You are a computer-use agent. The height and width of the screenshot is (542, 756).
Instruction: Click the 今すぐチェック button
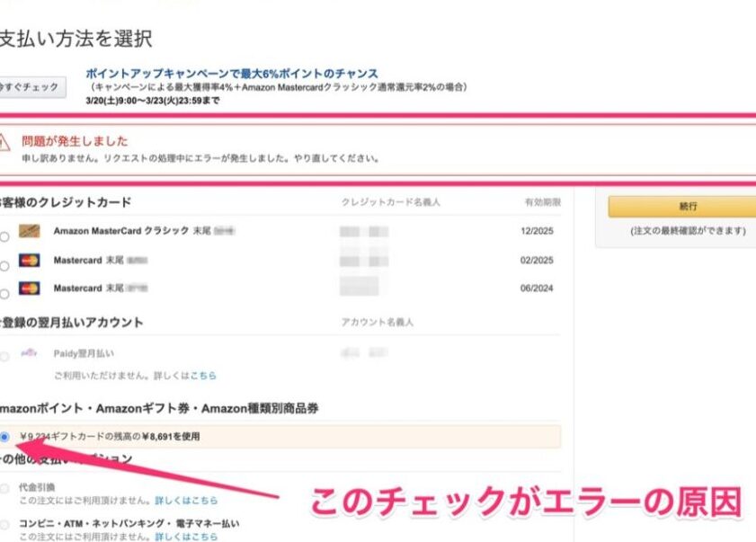[30, 86]
